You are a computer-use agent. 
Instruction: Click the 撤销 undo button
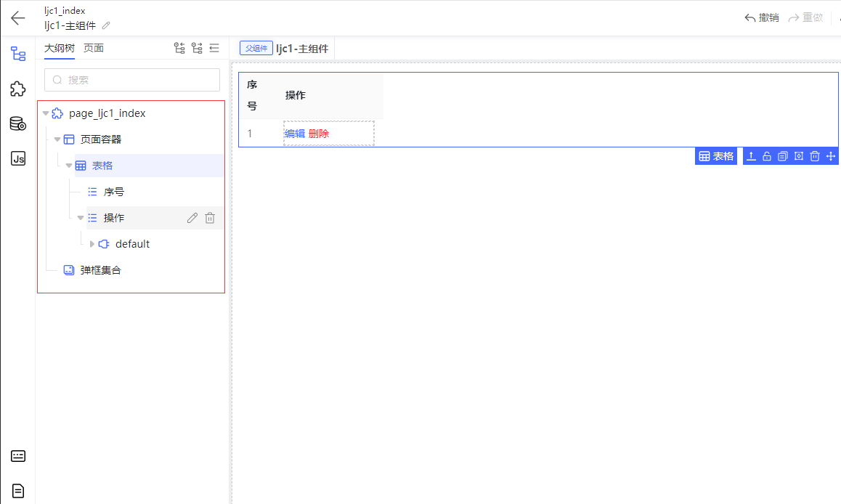point(762,17)
